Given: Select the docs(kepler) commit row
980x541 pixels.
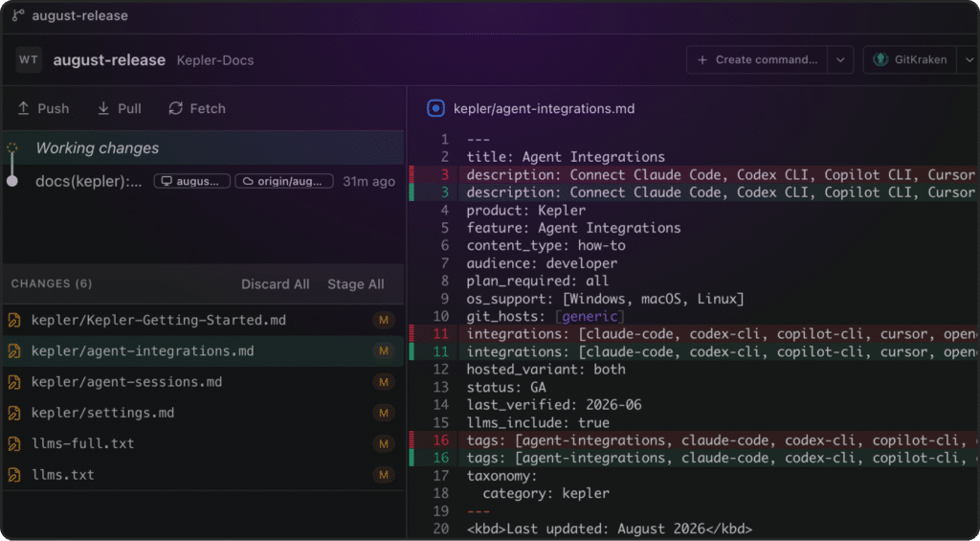Looking at the screenshot, I should pos(203,181).
